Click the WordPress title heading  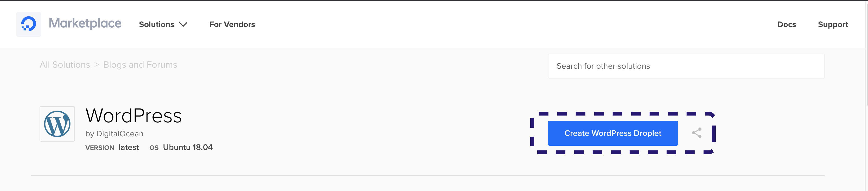(134, 116)
